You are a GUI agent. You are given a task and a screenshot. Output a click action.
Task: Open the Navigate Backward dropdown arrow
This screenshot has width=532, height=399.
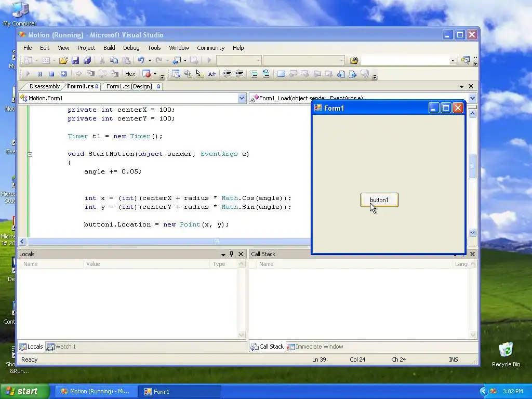pos(185,60)
